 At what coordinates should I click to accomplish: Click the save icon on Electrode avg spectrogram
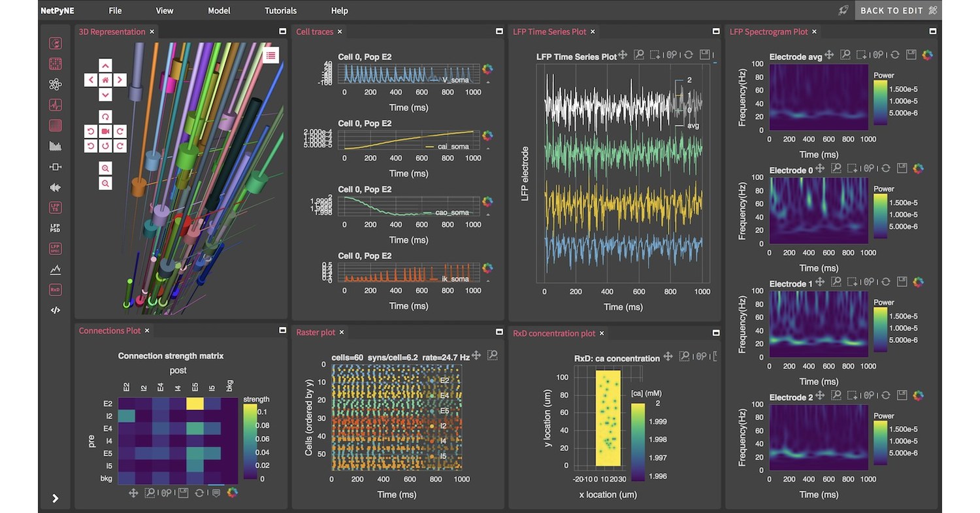[x=911, y=55]
